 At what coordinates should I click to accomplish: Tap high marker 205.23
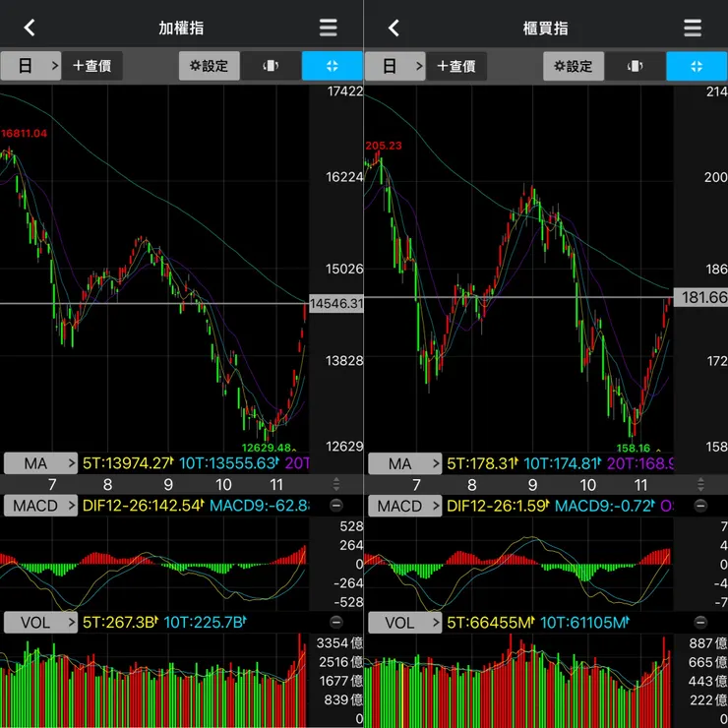point(384,146)
